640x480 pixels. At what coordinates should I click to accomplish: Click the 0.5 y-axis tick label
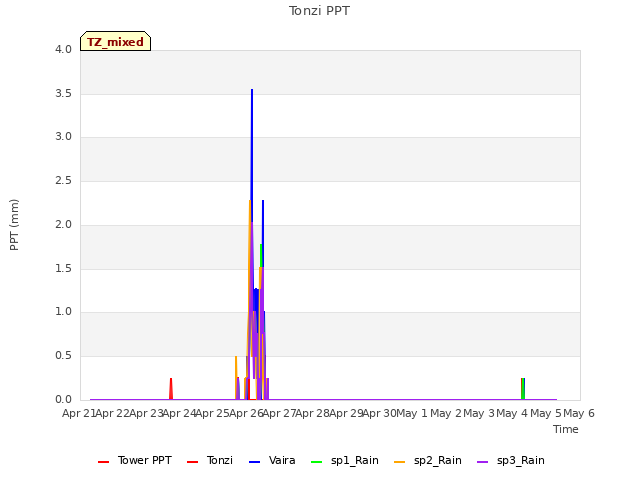(x=63, y=356)
